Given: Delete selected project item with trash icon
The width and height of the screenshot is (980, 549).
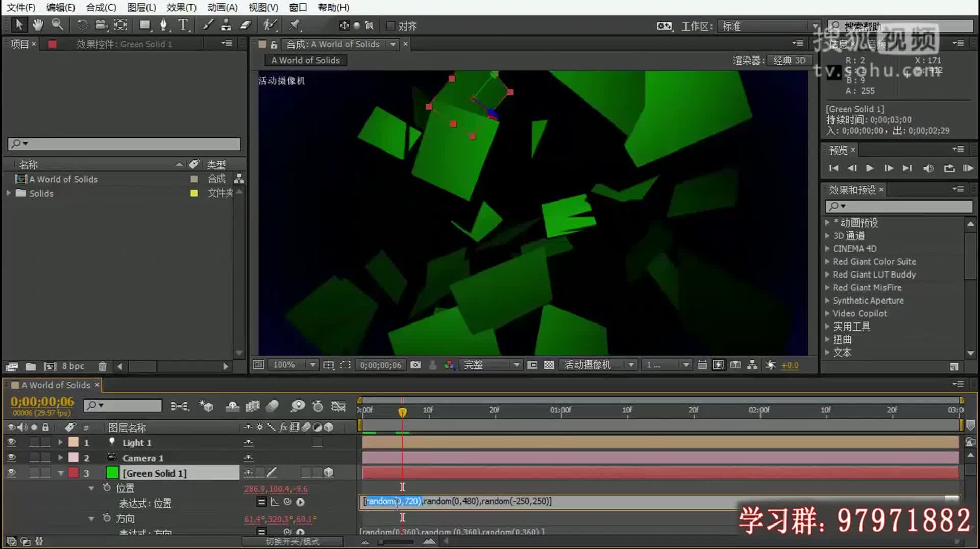Looking at the screenshot, I should 102,366.
